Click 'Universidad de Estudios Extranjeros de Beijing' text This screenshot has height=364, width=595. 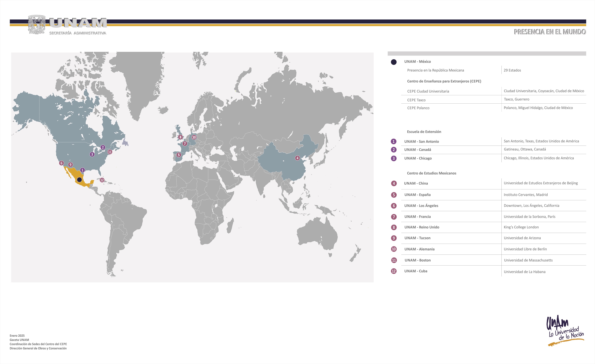click(x=541, y=183)
